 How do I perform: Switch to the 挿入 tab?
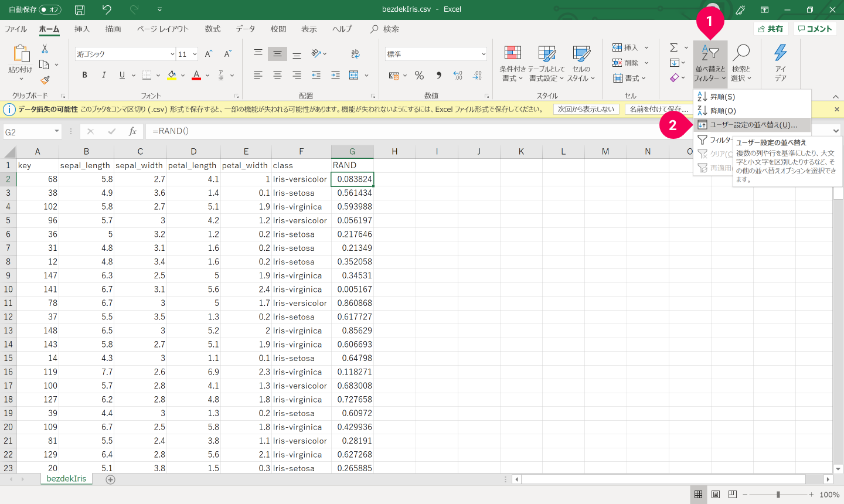pyautogui.click(x=82, y=29)
